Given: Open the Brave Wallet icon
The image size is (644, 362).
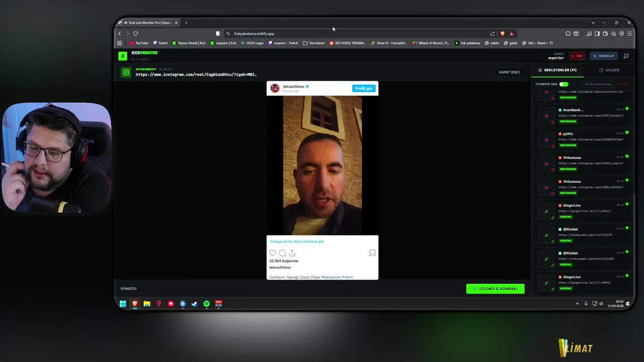Looking at the screenshot, I should (605, 34).
